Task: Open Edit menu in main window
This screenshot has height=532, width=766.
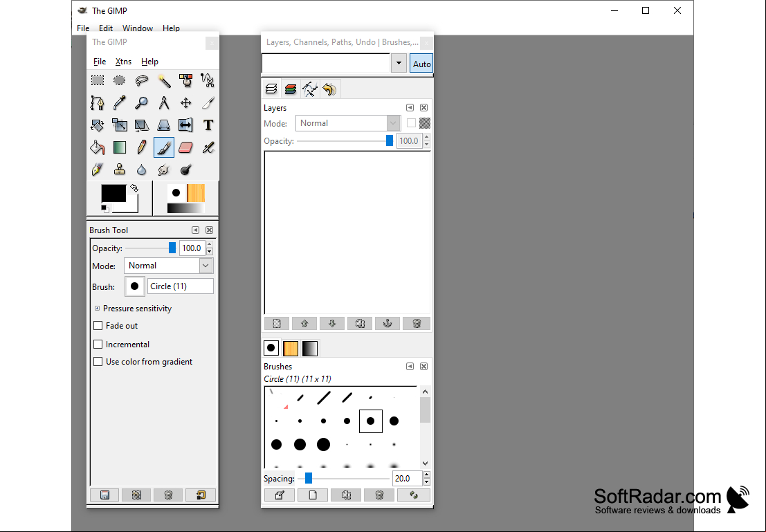Action: (105, 28)
